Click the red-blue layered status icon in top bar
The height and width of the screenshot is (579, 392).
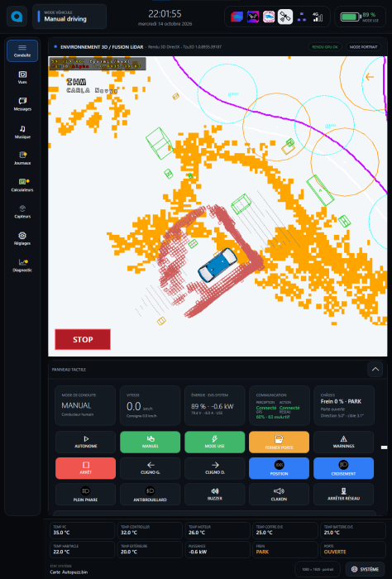click(x=237, y=17)
